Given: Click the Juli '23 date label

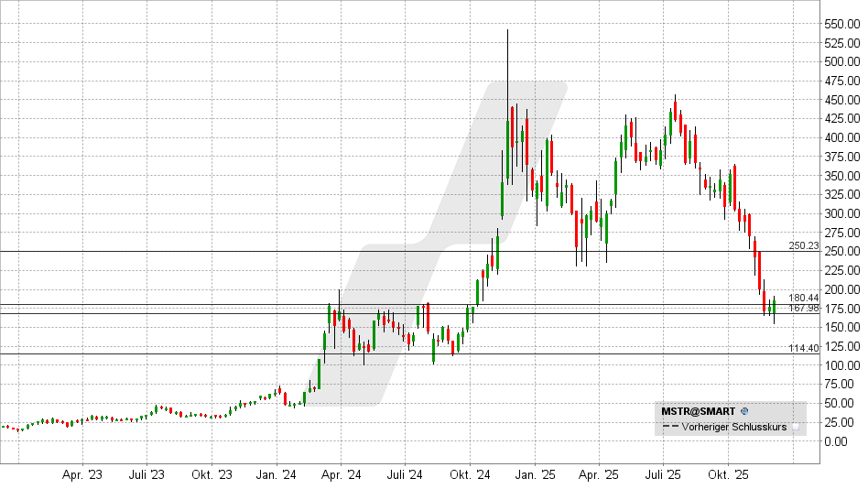Looking at the screenshot, I should 146,475.
